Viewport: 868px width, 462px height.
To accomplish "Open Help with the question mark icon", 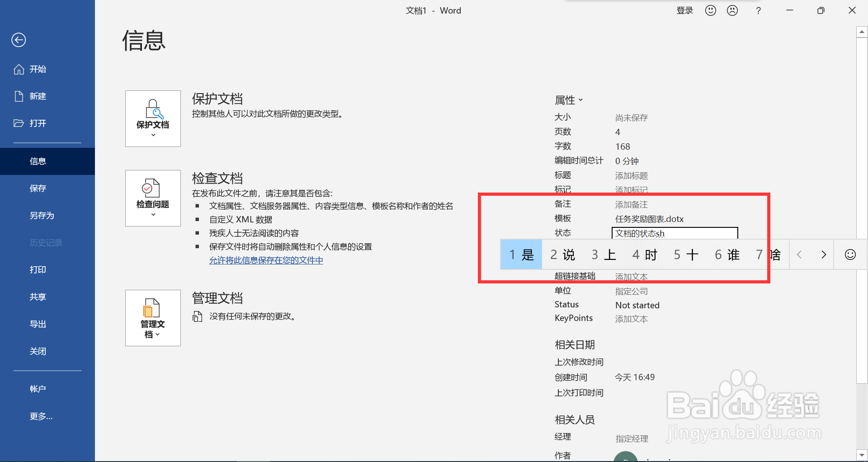I will click(x=758, y=10).
